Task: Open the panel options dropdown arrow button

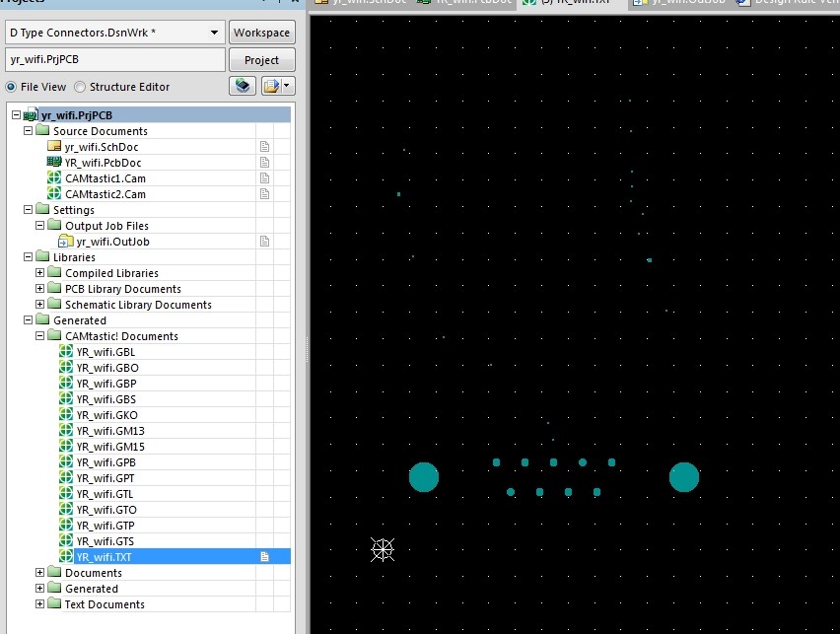Action: point(286,86)
